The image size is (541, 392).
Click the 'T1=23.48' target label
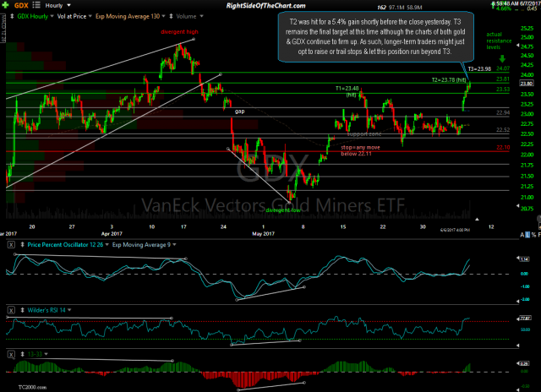347,89
